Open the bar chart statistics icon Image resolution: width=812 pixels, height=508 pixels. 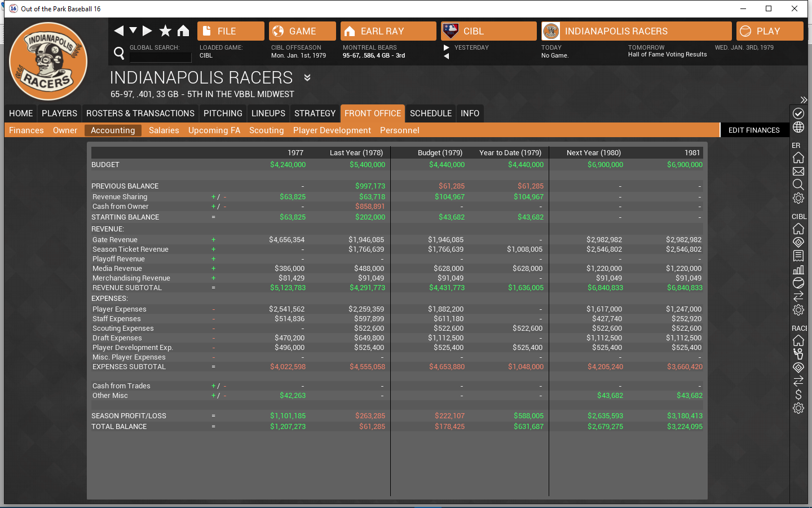[798, 269]
